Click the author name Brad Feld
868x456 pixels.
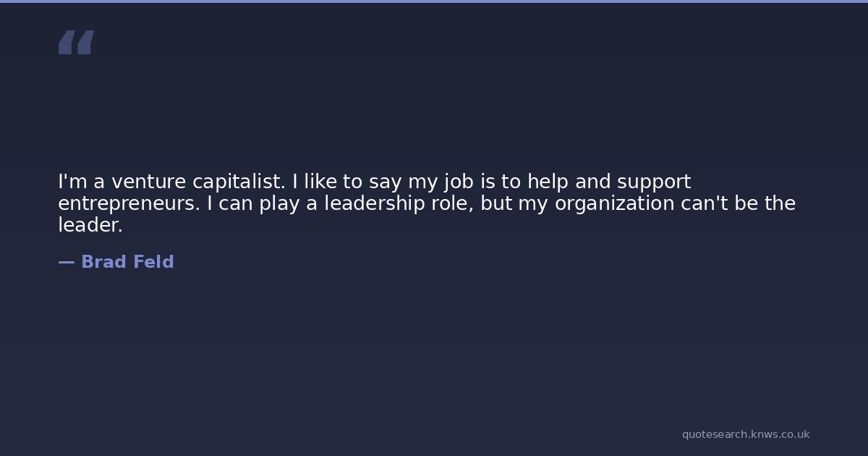(127, 262)
